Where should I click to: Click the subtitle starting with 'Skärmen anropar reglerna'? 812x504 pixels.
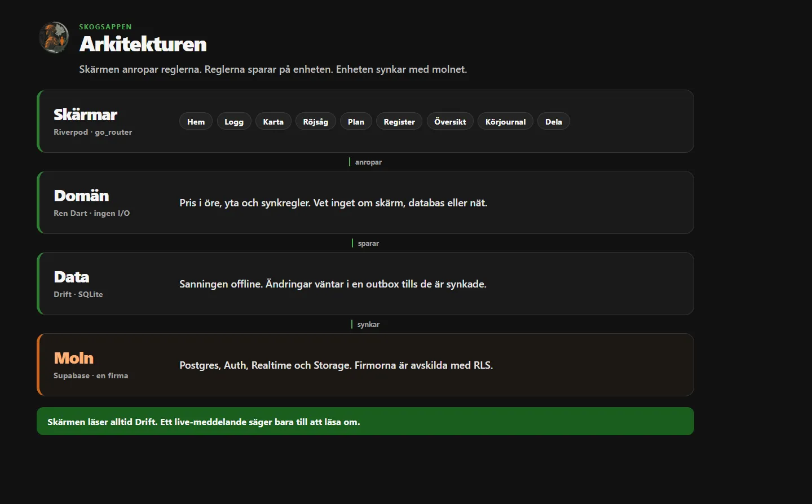click(273, 69)
